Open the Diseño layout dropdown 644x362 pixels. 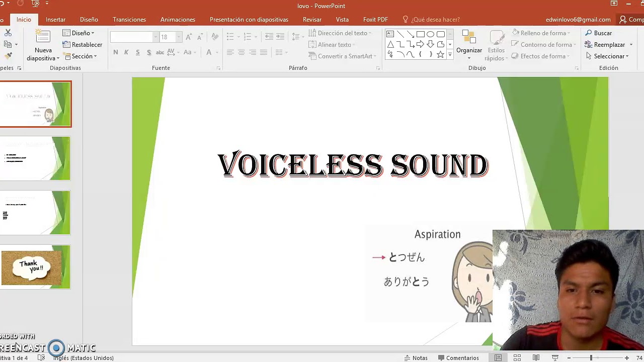click(x=79, y=33)
